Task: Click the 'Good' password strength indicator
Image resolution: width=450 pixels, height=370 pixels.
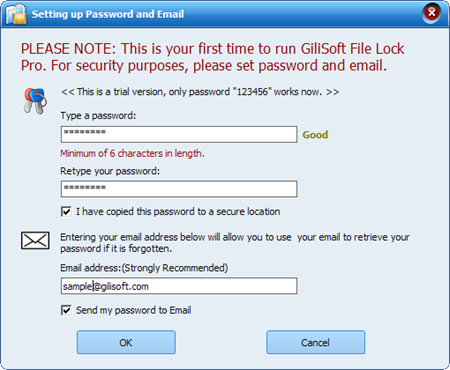Action: pyautogui.click(x=315, y=135)
